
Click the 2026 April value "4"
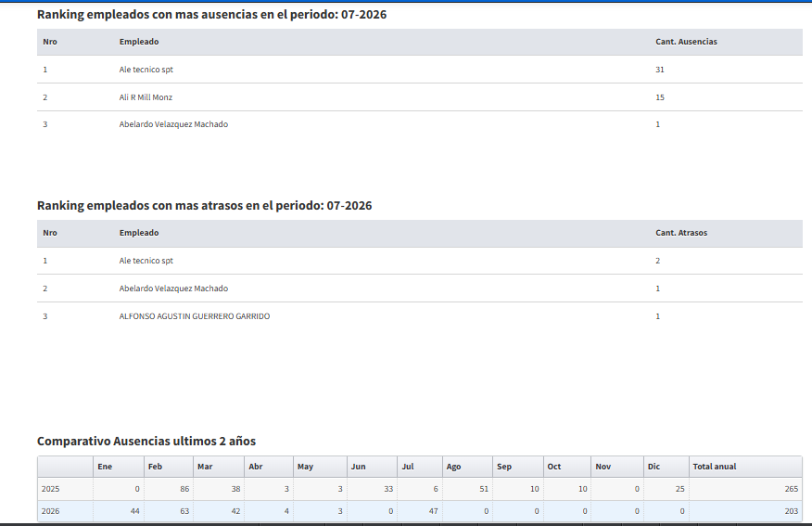pos(286,511)
